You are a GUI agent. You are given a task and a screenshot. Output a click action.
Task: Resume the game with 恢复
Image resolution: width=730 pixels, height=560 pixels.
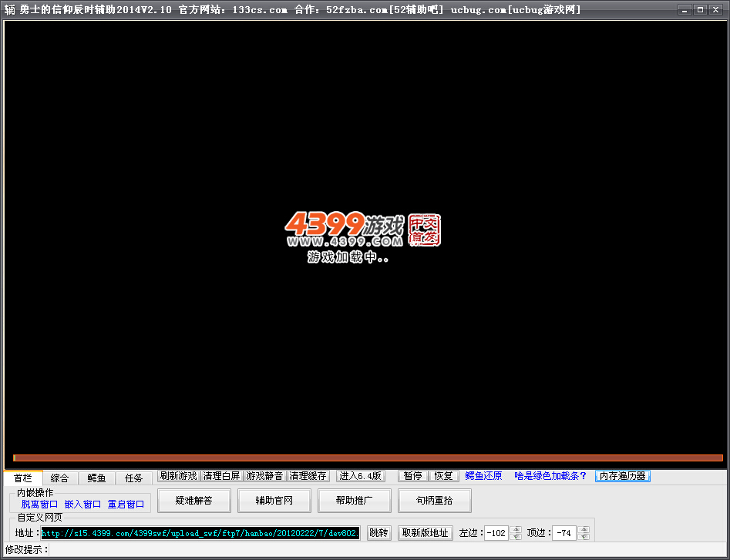(443, 476)
